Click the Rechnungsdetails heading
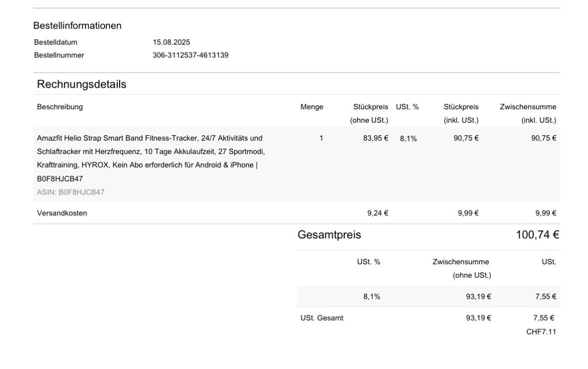 tap(82, 84)
